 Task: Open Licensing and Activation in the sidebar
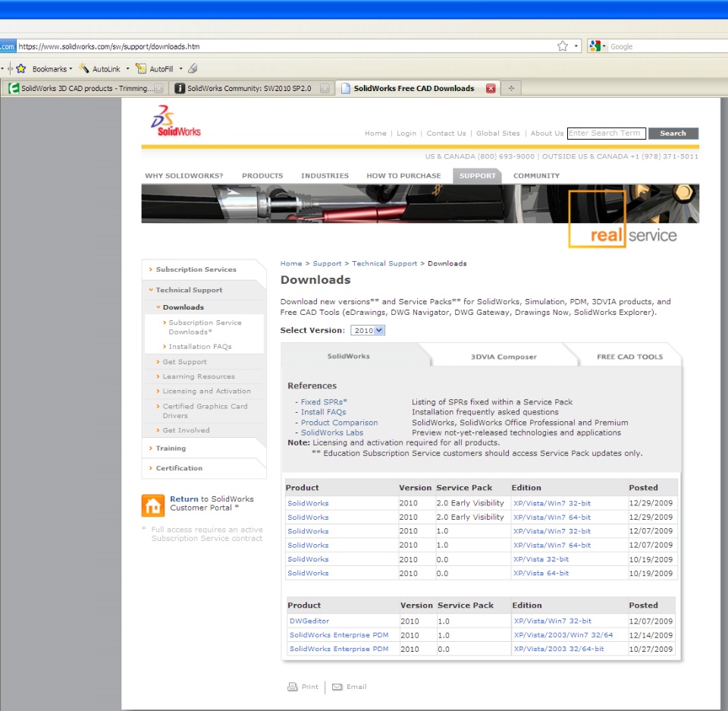[x=206, y=392]
